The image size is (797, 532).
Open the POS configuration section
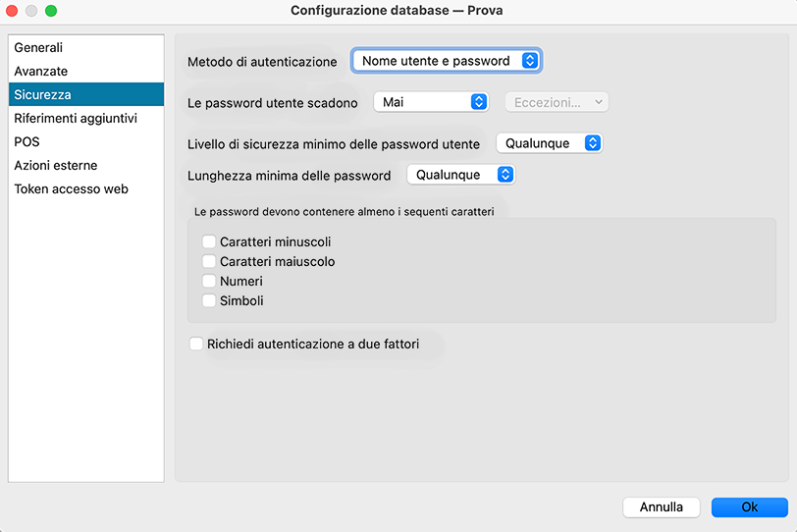point(27,142)
